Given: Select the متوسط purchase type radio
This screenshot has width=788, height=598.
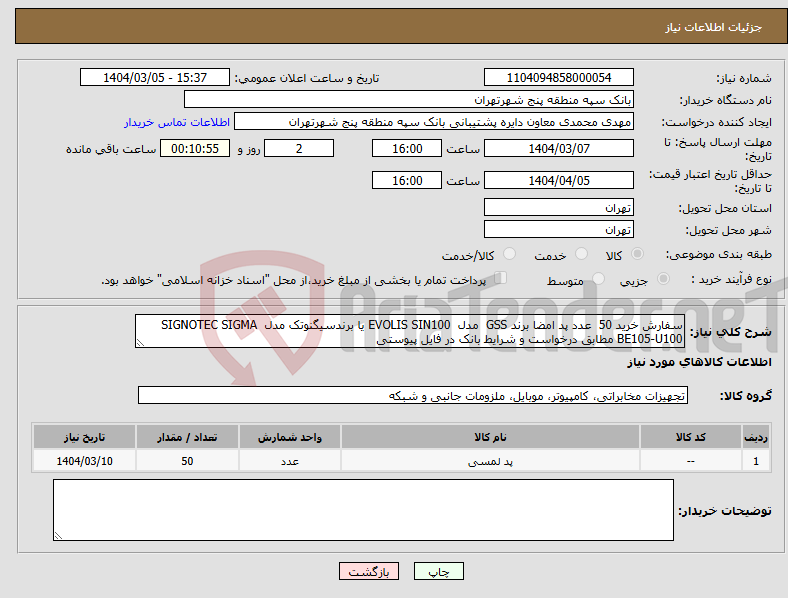Looking at the screenshot, I should (x=598, y=279).
